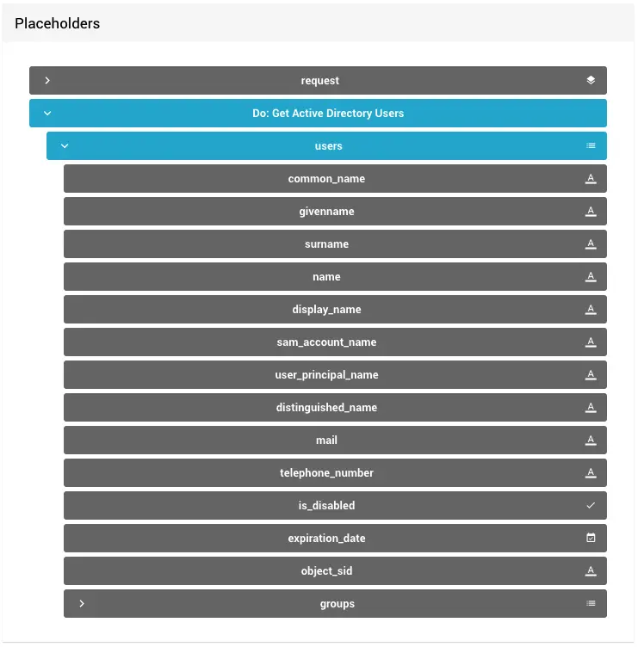Click the distinguished_name placeholder
This screenshot has width=644, height=647.
(x=326, y=408)
